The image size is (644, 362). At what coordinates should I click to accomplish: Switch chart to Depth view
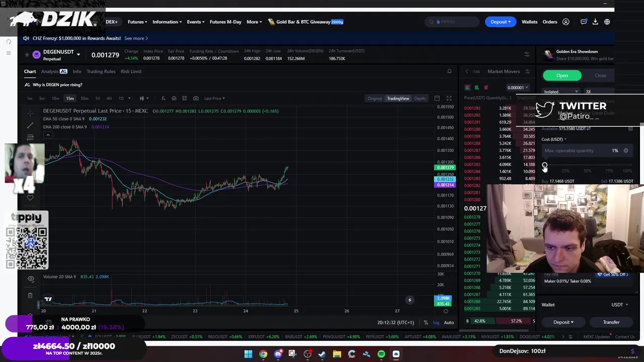tap(420, 99)
